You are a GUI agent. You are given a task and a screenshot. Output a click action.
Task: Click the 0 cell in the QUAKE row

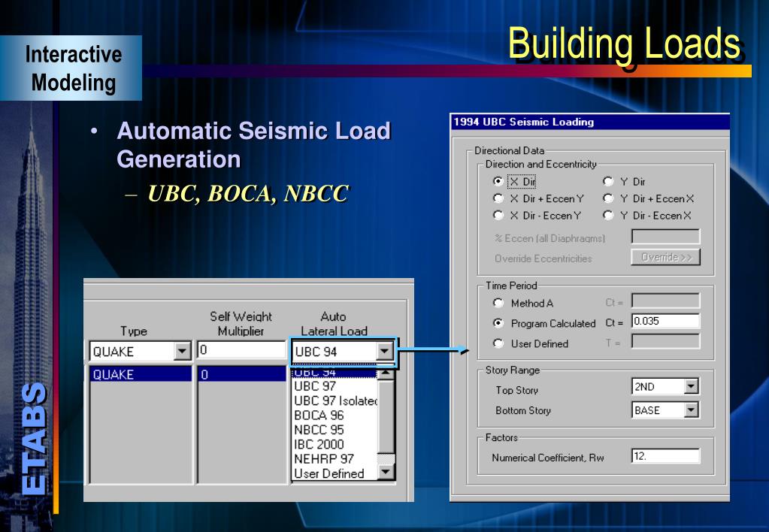click(242, 374)
